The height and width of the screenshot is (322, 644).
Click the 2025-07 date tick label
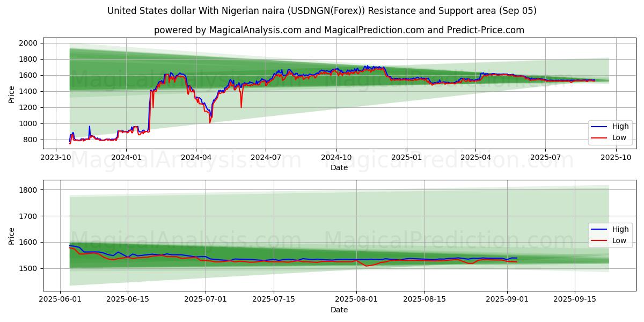click(x=545, y=157)
